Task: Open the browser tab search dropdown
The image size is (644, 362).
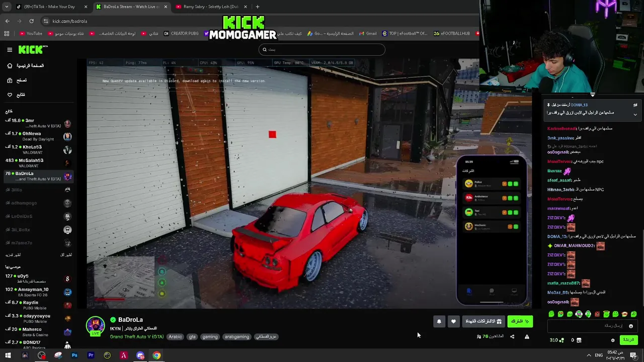Action: coord(7,7)
